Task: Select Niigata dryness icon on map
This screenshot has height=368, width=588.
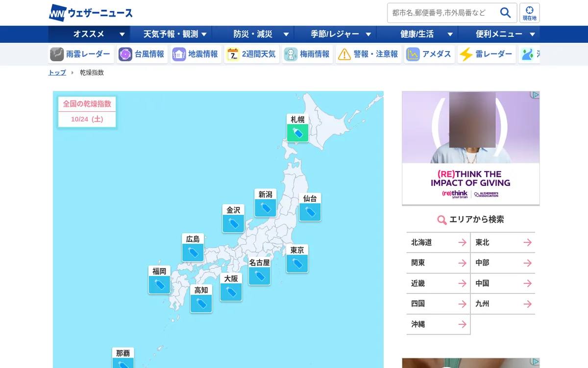Action: [266, 208]
